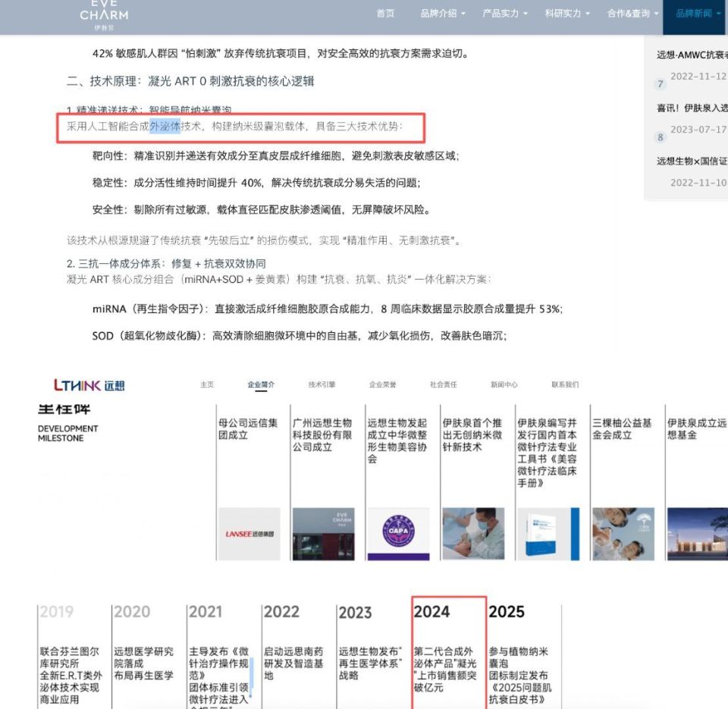Expand the 产品实力 dropdown
This screenshot has width=728, height=709.
pyautogui.click(x=500, y=13)
